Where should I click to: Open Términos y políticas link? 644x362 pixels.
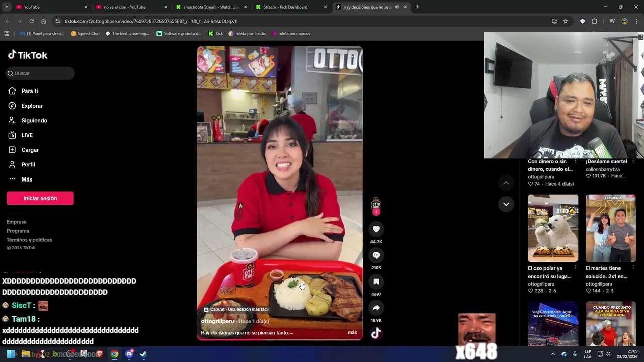(29, 240)
